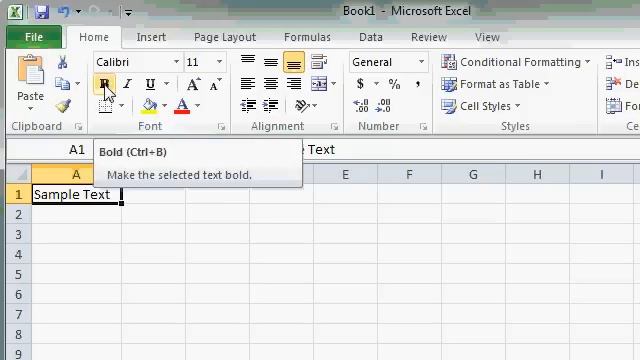Open Cell Styles gallery
This screenshot has height=360, width=640.
(x=481, y=106)
